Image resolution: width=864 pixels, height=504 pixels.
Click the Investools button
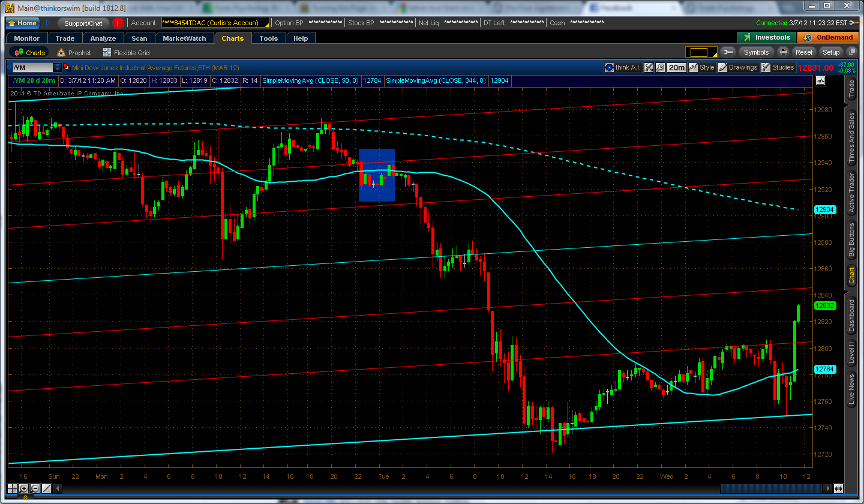(767, 37)
